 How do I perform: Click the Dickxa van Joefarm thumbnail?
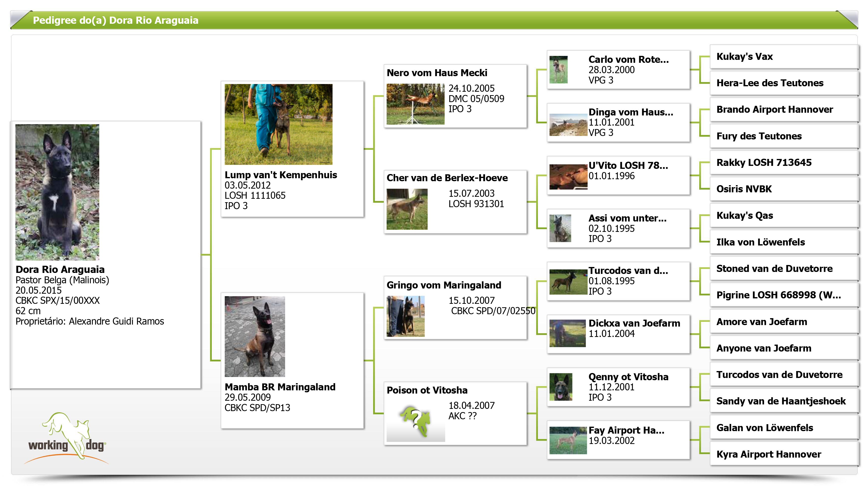[x=567, y=333]
